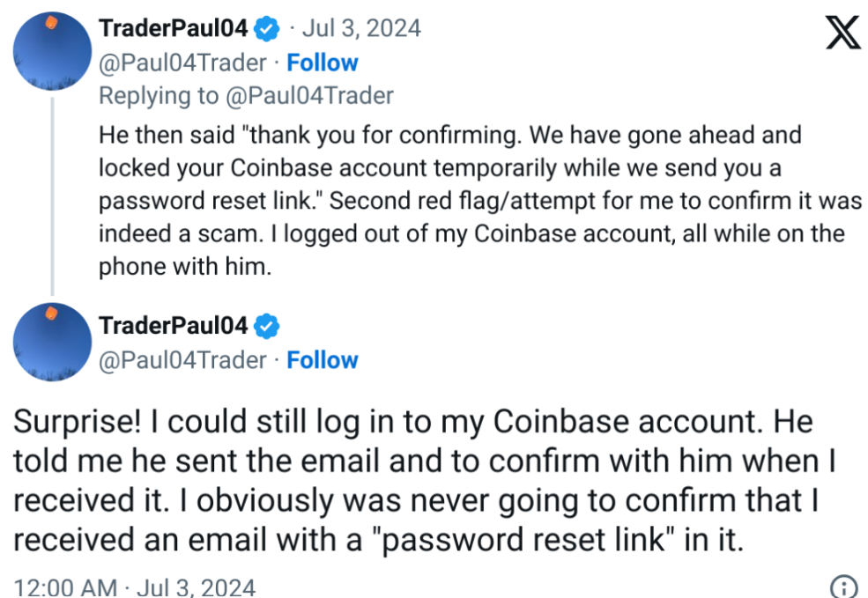Follow TraderPaul04 from the top tweet

[323, 63]
